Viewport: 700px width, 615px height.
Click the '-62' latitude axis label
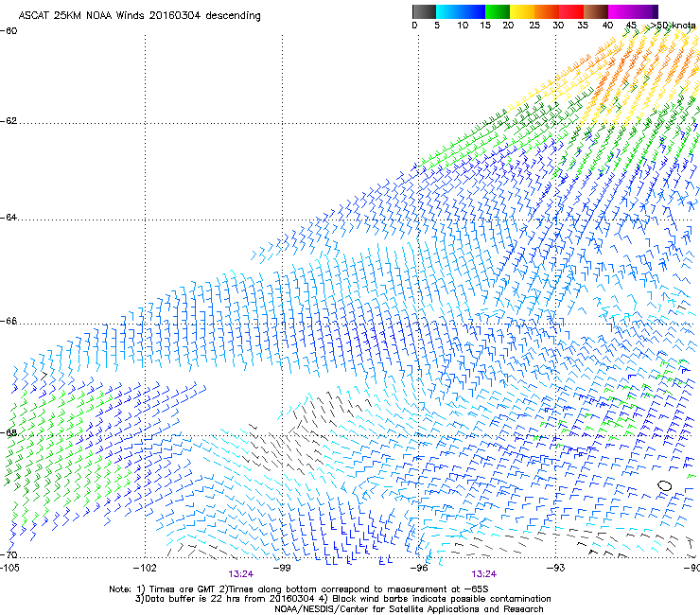click(9, 121)
